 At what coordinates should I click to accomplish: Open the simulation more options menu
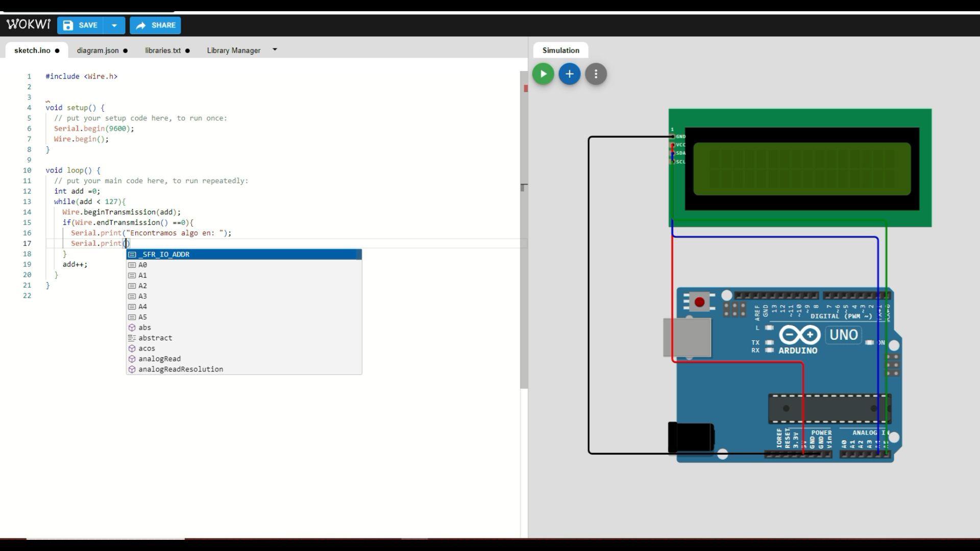tap(596, 74)
